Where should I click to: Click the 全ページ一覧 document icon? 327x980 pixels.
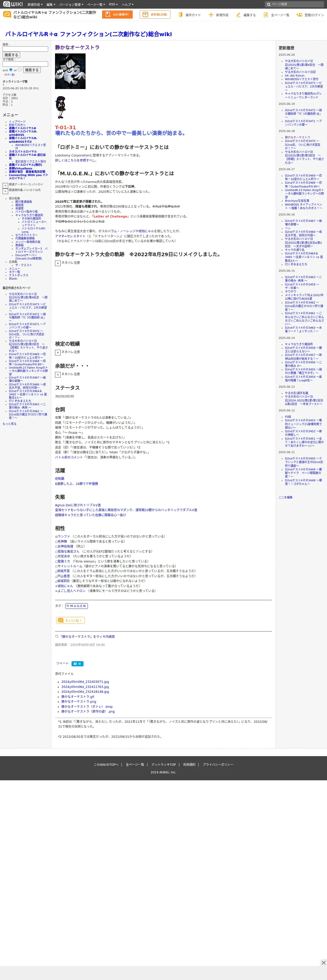click(266, 15)
